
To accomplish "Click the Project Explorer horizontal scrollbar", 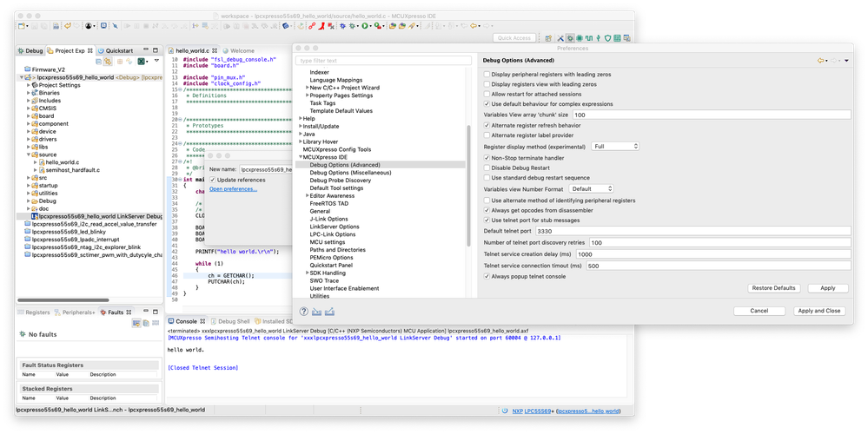I will tap(63, 300).
